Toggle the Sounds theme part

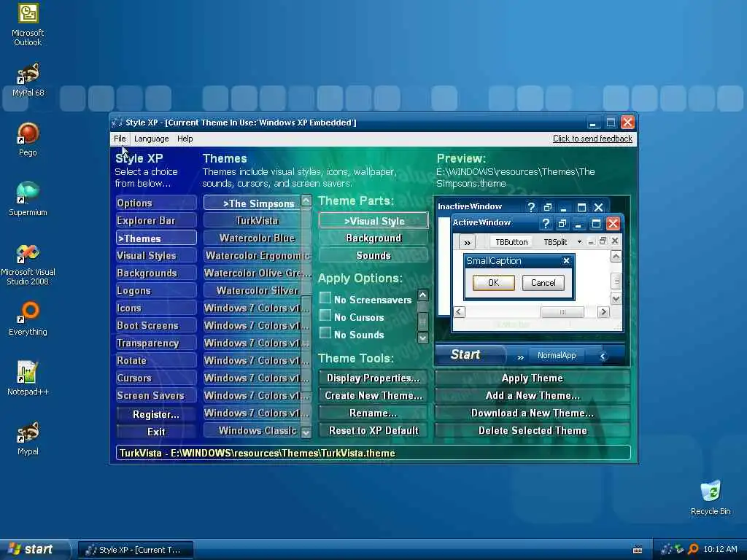point(373,255)
